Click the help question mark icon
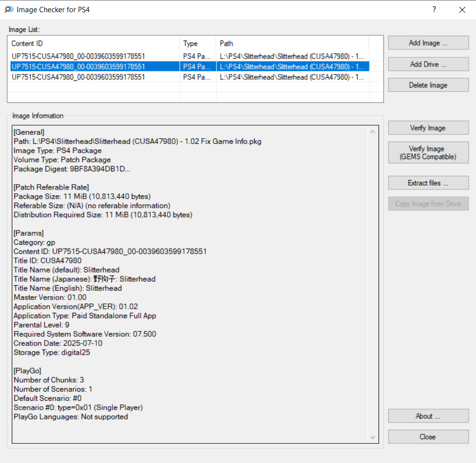 point(434,9)
